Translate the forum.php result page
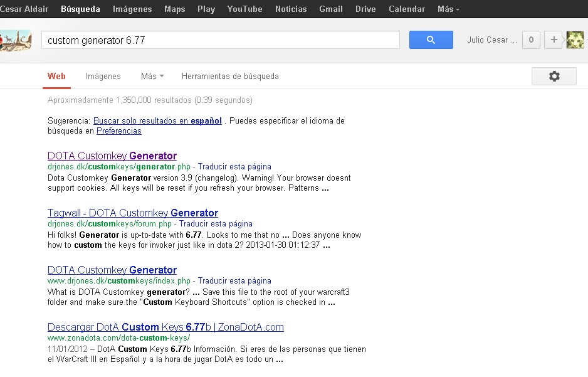Viewport: 588px width, 377px height. (x=216, y=223)
